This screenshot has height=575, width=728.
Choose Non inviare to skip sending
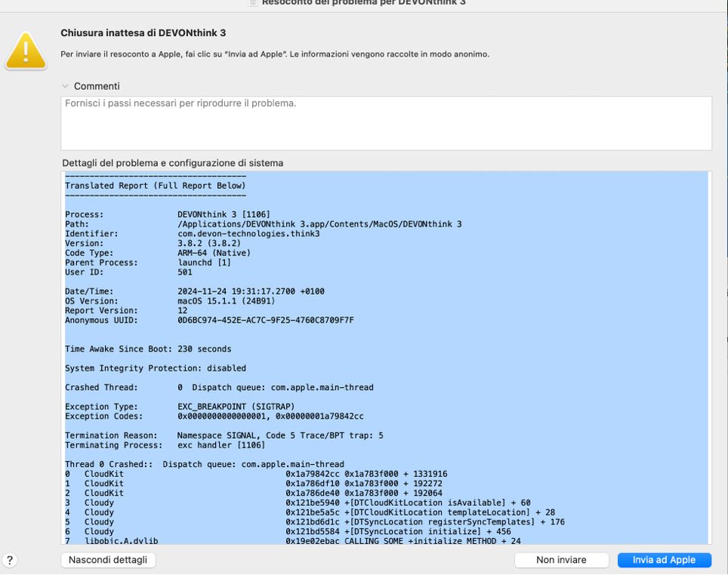point(561,560)
